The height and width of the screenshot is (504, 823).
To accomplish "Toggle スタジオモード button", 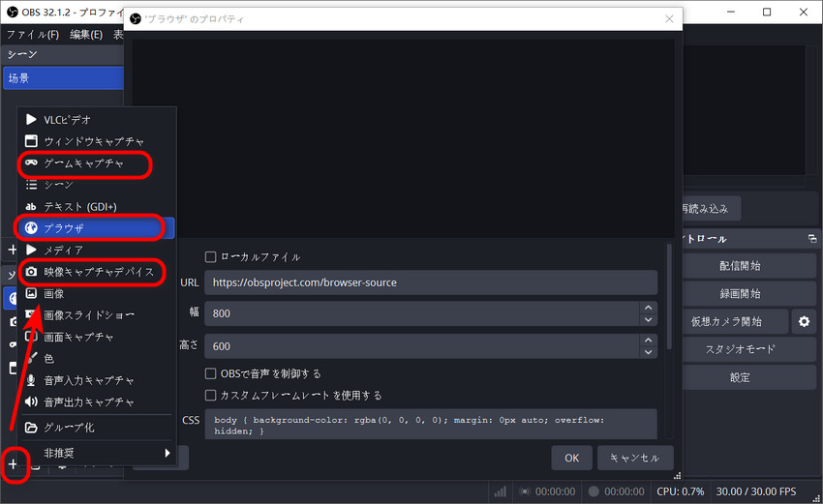I will pyautogui.click(x=749, y=349).
